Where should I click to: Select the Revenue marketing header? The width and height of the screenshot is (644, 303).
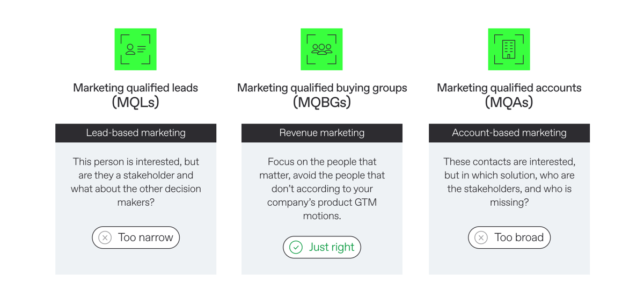pyautogui.click(x=322, y=133)
